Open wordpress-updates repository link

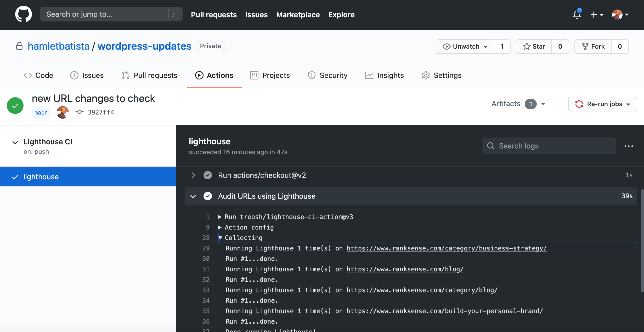point(144,46)
